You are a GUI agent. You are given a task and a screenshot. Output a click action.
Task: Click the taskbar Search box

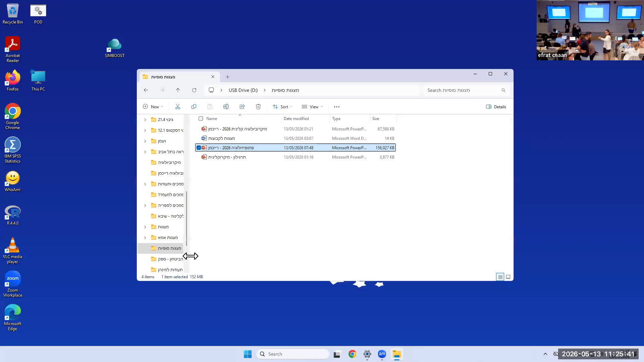(293, 354)
